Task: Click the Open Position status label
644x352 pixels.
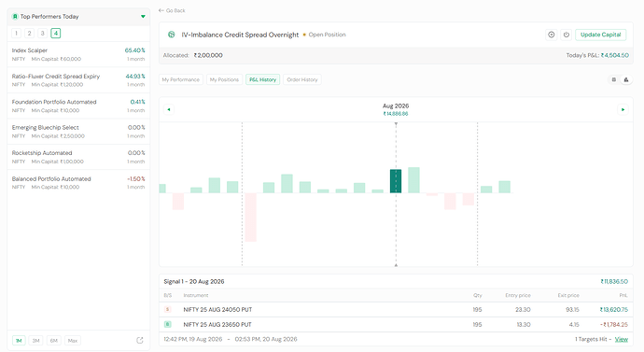Action: (x=327, y=35)
